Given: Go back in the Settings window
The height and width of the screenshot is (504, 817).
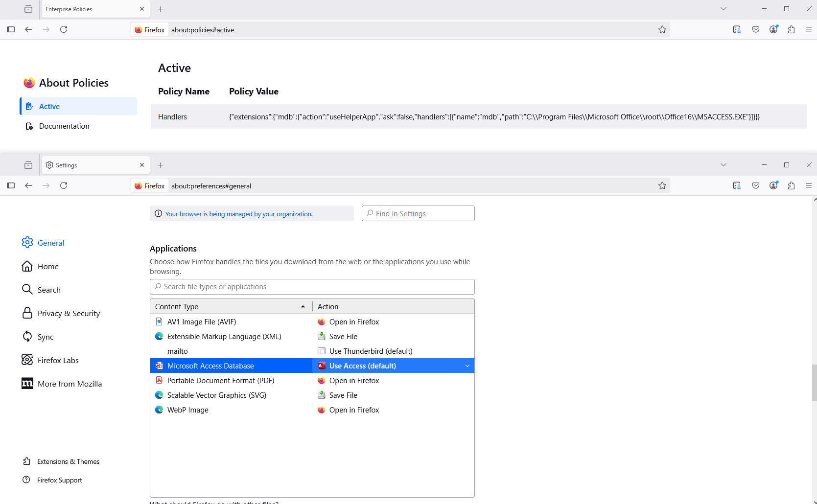Looking at the screenshot, I should point(28,185).
